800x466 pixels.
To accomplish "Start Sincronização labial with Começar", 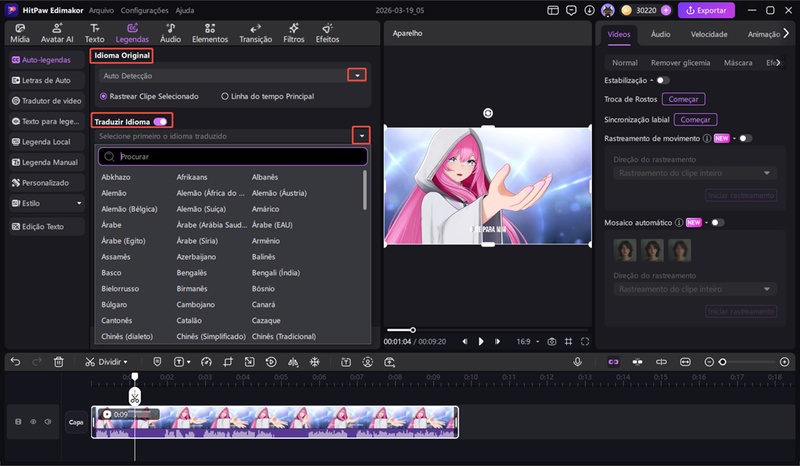I will tap(695, 119).
